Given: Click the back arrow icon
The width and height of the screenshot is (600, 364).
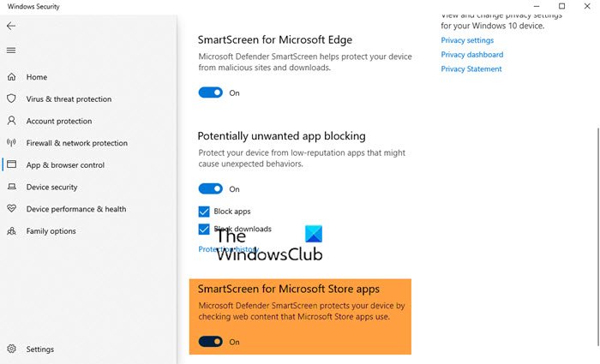Looking at the screenshot, I should [x=11, y=27].
